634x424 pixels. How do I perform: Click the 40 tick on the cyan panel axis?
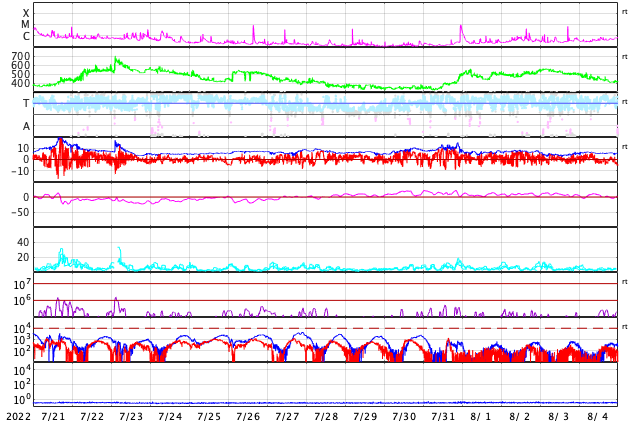[22, 242]
